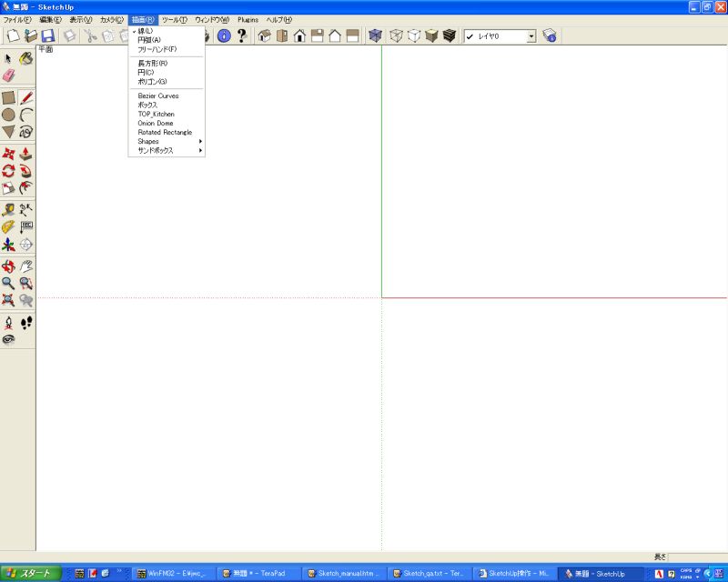Screen dimensions: 728x582
Task: Open the Plugins menu
Action: click(x=248, y=20)
